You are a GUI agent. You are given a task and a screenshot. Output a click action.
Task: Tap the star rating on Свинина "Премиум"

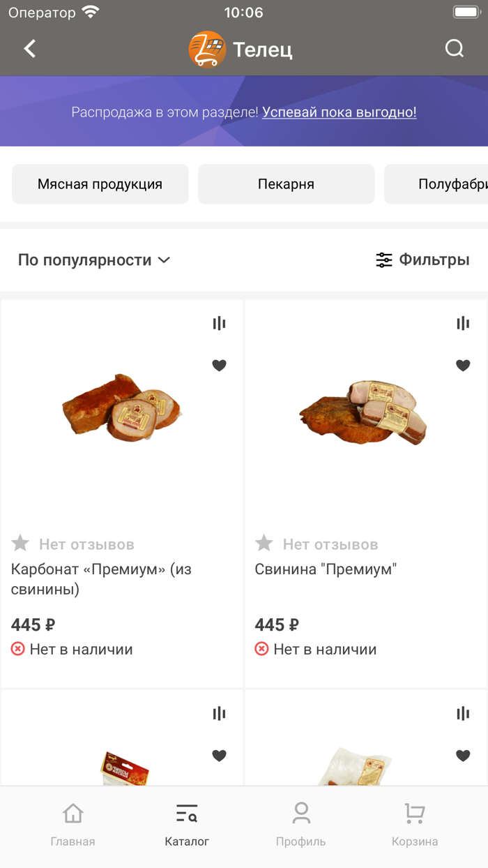264,544
